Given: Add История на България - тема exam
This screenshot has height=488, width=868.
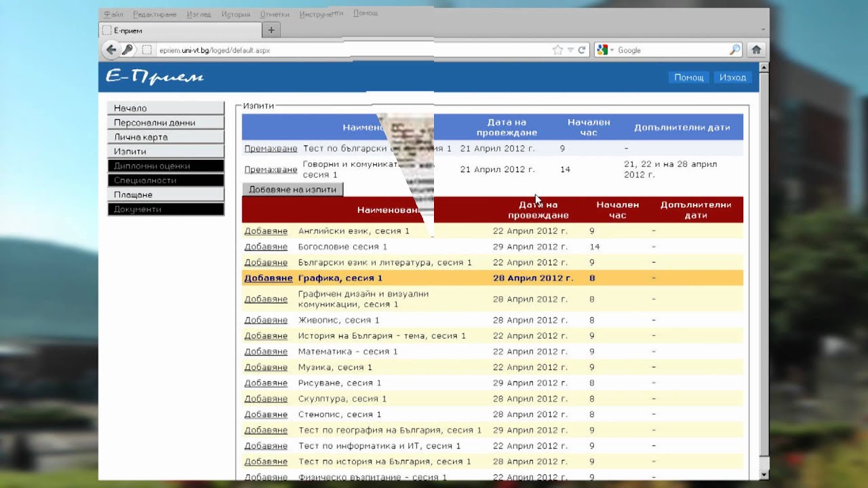Looking at the screenshot, I should click(x=266, y=335).
